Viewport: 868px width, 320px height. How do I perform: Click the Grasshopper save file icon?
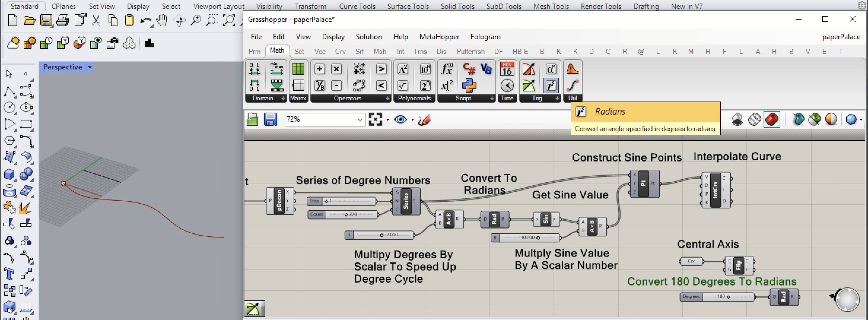coord(270,119)
